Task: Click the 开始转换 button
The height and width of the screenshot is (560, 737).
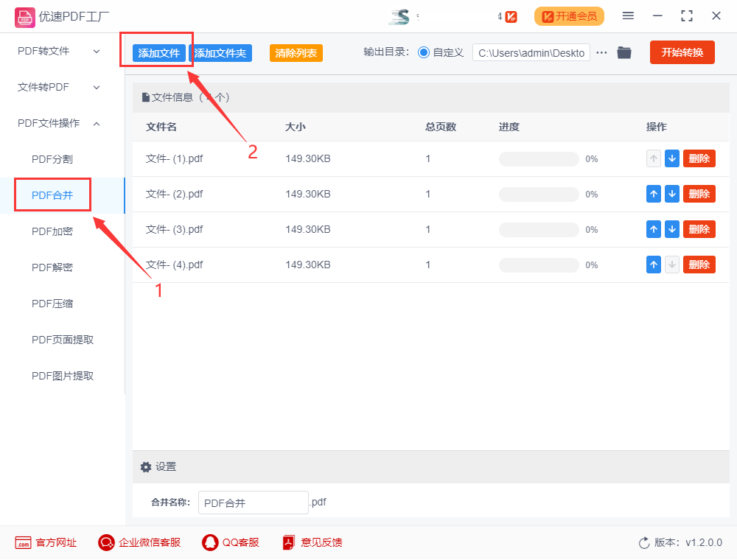Action: 682,52
